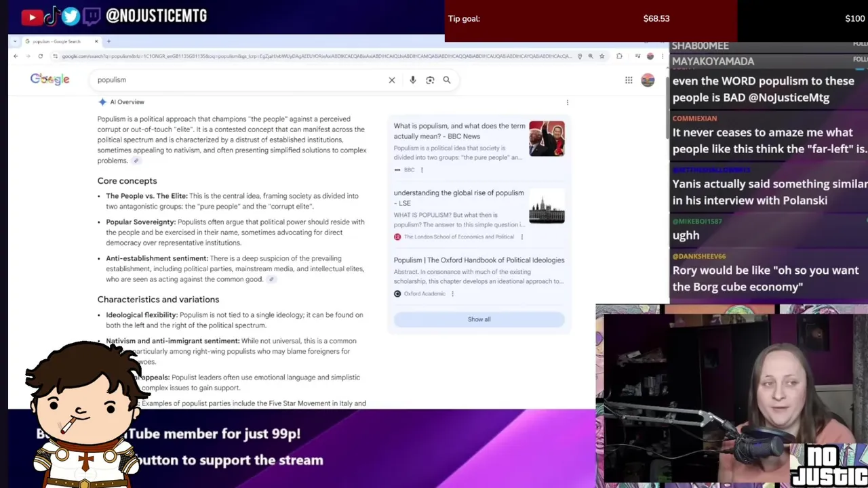Open the Chrome three-dot menu
868x488 pixels.
point(662,56)
